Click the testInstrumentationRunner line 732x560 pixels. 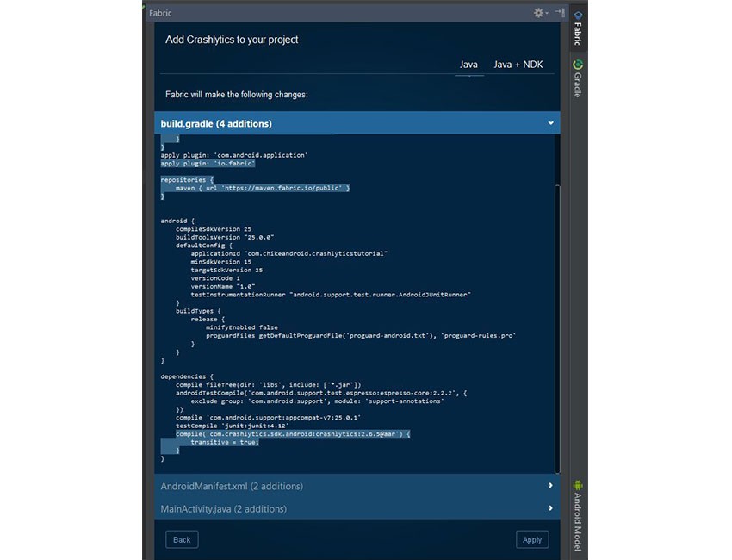tap(331, 295)
